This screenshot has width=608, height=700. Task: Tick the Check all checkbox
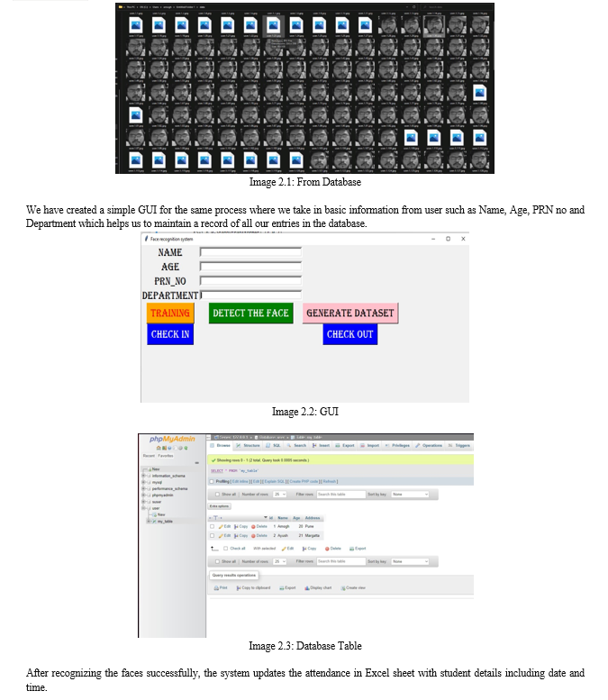click(225, 549)
